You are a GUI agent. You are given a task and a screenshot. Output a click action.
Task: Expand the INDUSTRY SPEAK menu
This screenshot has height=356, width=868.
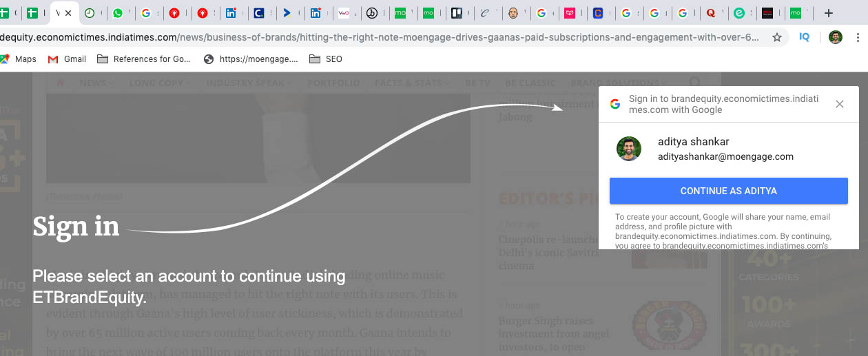(x=249, y=83)
